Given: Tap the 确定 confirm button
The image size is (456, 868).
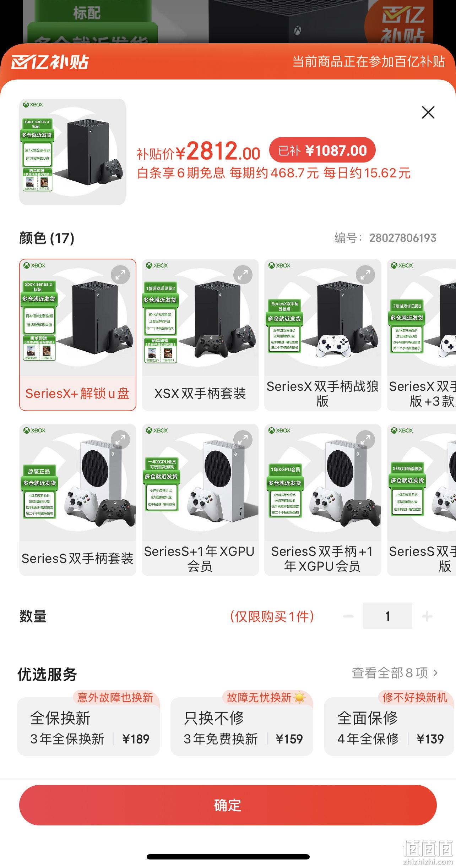Looking at the screenshot, I should point(228,805).
